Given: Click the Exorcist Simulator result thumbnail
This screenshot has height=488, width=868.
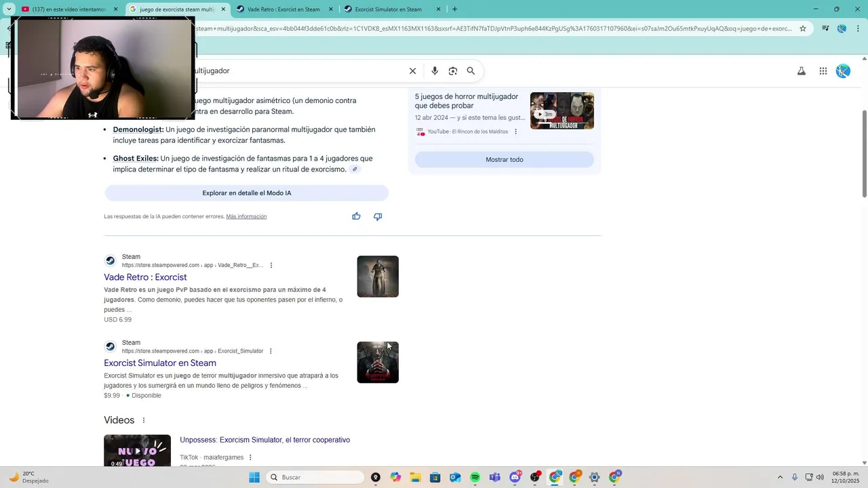Looking at the screenshot, I should (378, 362).
